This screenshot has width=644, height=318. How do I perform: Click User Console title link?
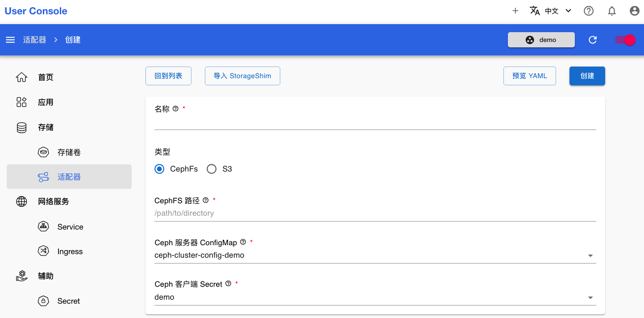(36, 11)
